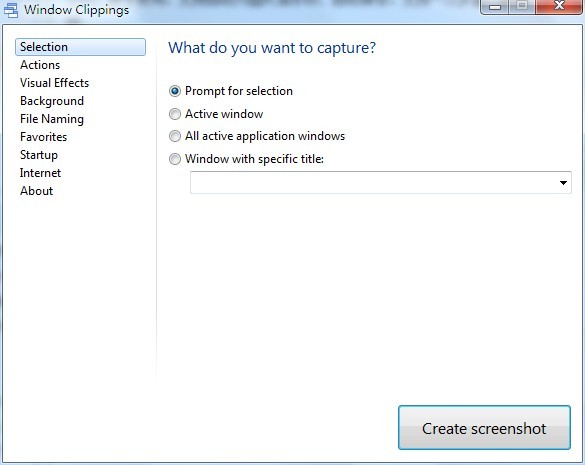Viewport: 585px width, 465px height.
Task: Click the Create screenshot button
Action: 484,428
